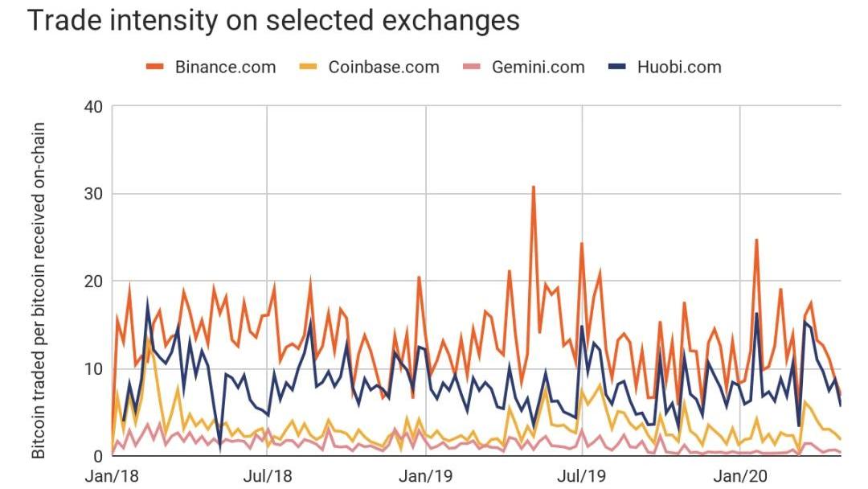Click the chart title text

pos(273,21)
